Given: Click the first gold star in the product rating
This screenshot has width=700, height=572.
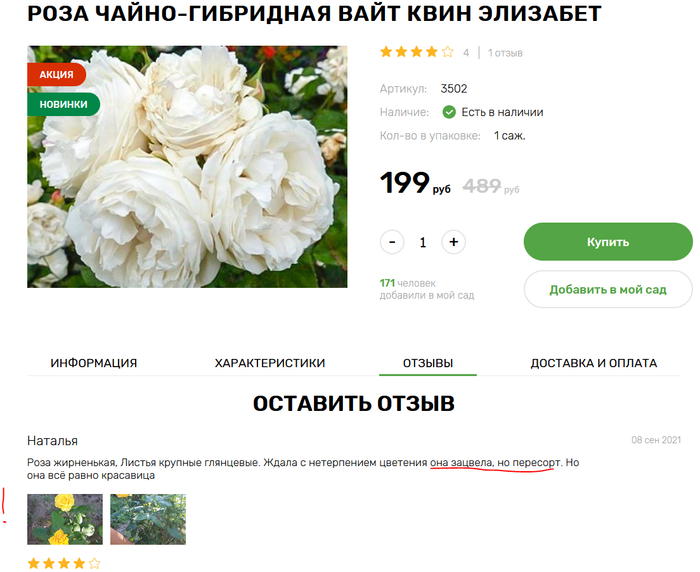Looking at the screenshot, I should tap(386, 52).
